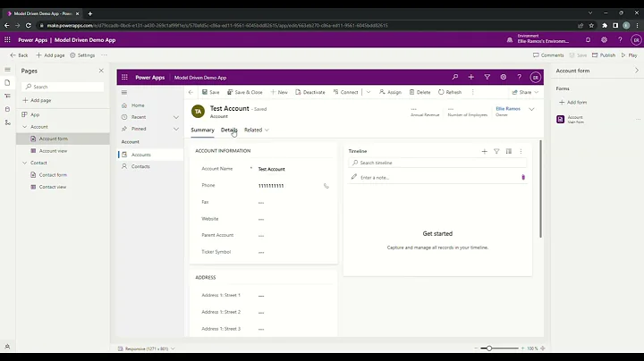Switch to the Summary tab
Screen dimensions: 644x361
[x=202, y=130]
